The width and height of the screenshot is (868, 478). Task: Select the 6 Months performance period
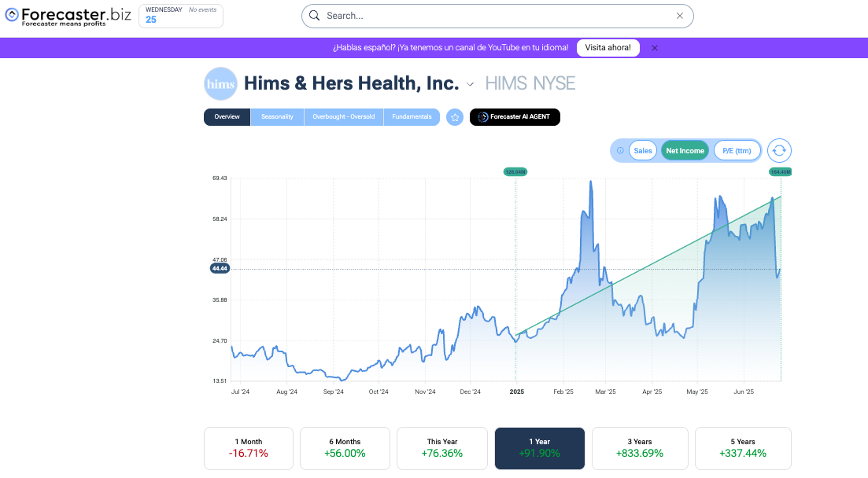345,448
